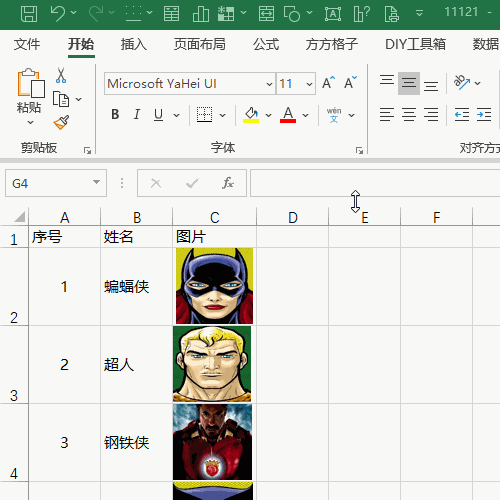Click the Select All corner triangle
Viewport: 500px width, 500px height.
tap(19, 217)
